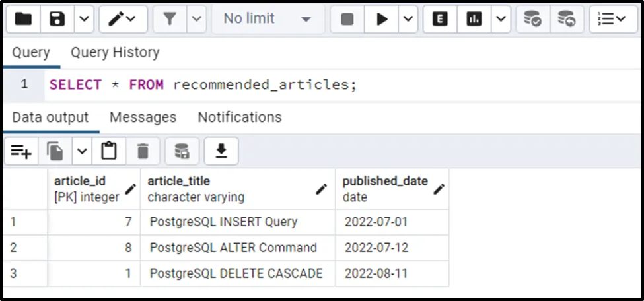Viewport: 644px width, 301px height.
Task: Open the No limit rows dropdown
Action: tap(267, 20)
